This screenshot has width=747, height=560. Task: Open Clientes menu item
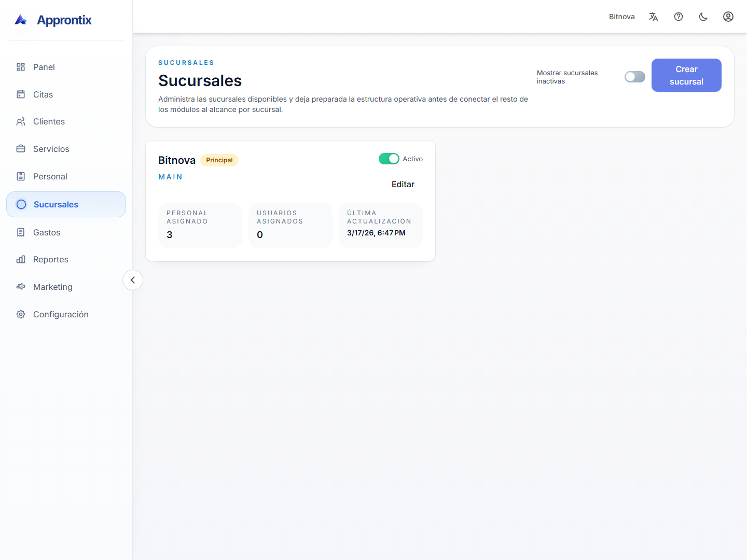coord(66,121)
